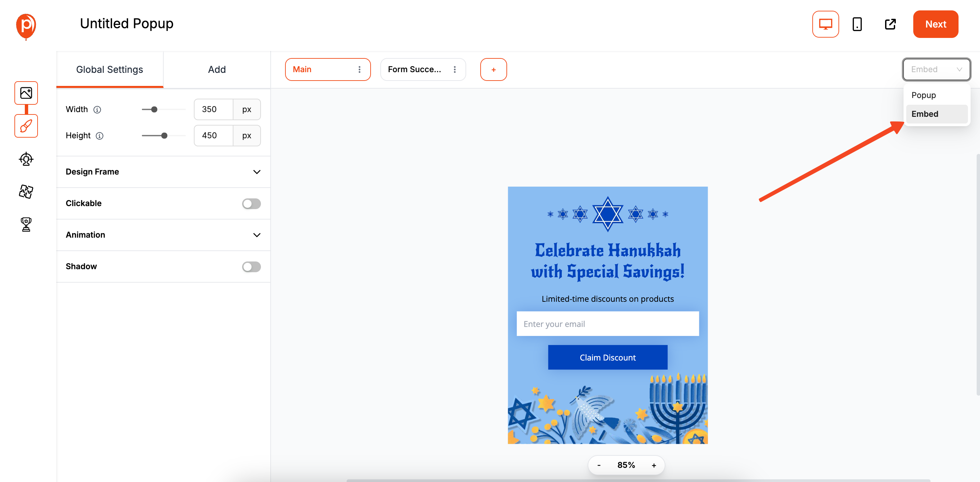Zoom in canvas with plus button
The height and width of the screenshot is (482, 980).
(x=654, y=465)
